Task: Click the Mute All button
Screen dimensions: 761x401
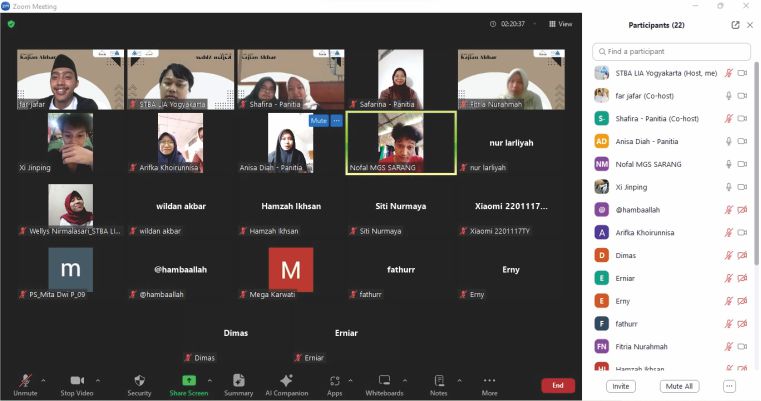Action: pos(679,385)
